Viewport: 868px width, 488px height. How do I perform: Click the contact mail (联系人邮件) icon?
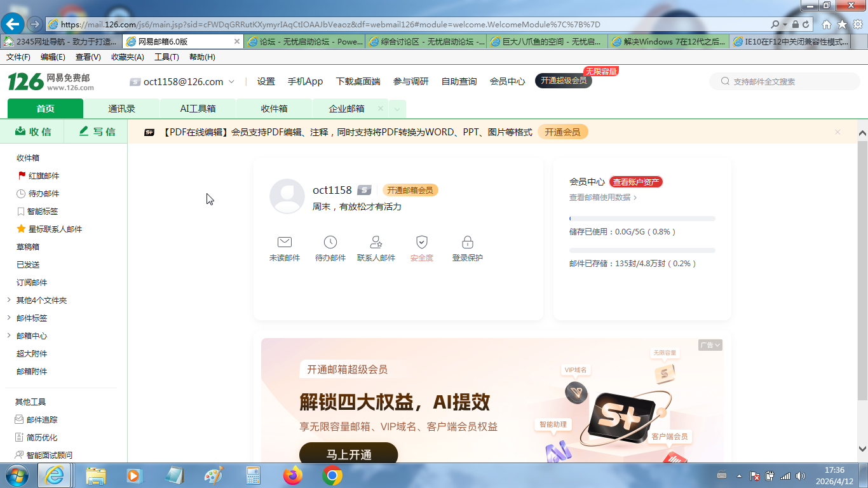(x=376, y=242)
